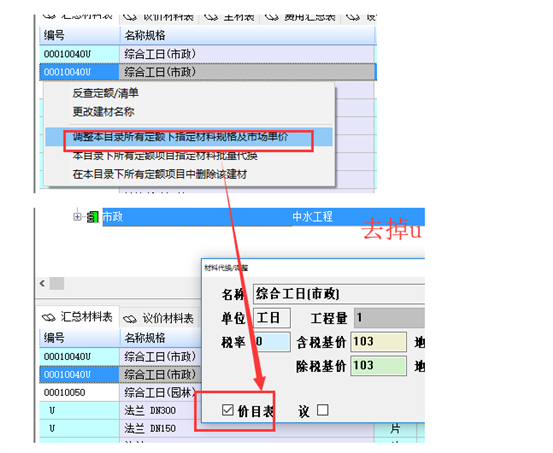Choose 更改建材名称 menu entry
This screenshot has height=453, width=553.
[x=103, y=111]
